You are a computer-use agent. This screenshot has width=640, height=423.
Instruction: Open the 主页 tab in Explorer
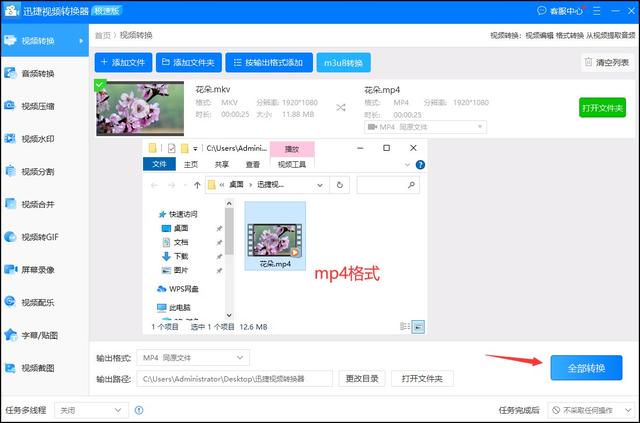191,164
